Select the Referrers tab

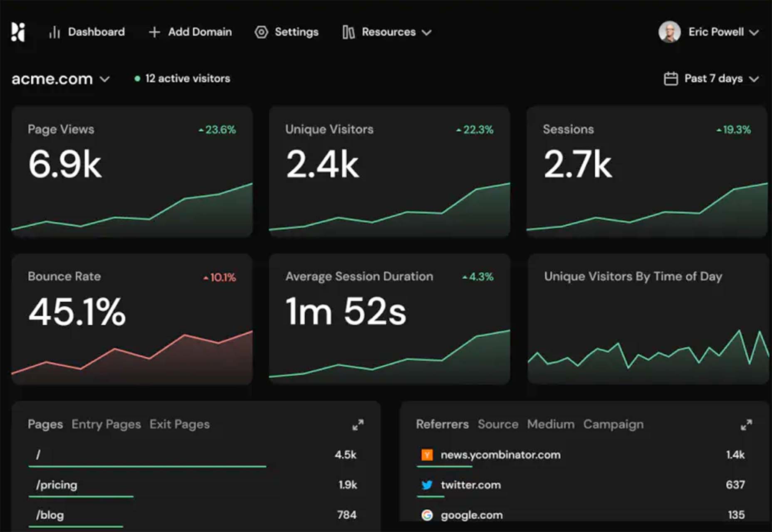[x=443, y=424]
